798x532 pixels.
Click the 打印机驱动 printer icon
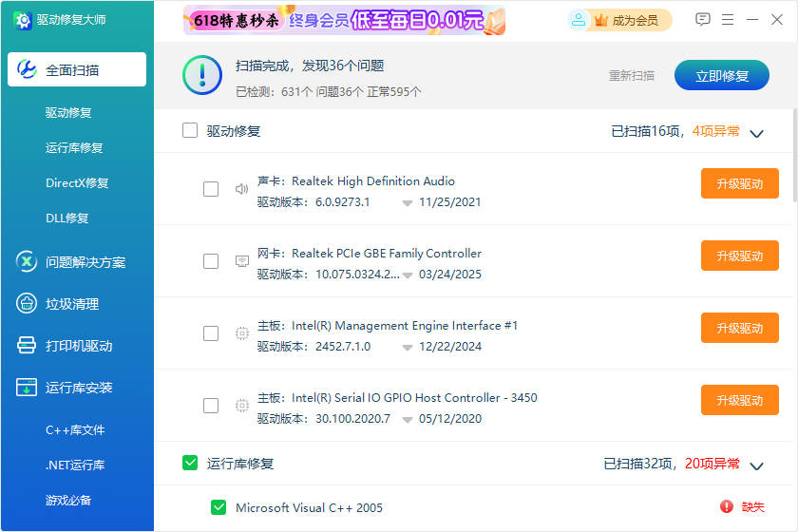[x=27, y=345]
